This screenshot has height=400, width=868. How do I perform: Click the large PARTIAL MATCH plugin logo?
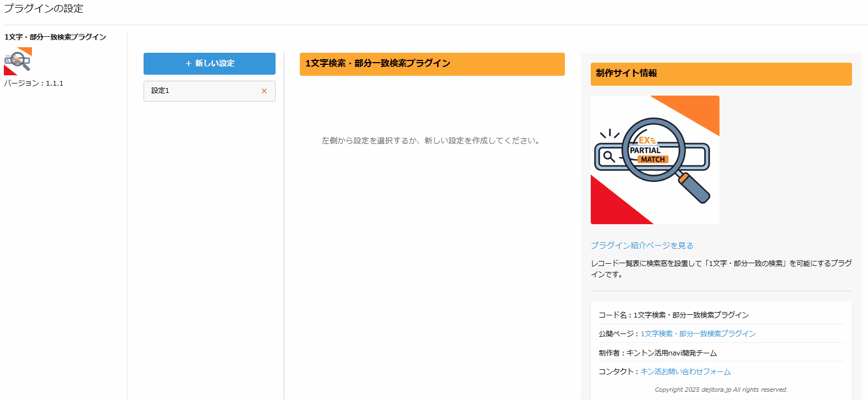pos(655,160)
